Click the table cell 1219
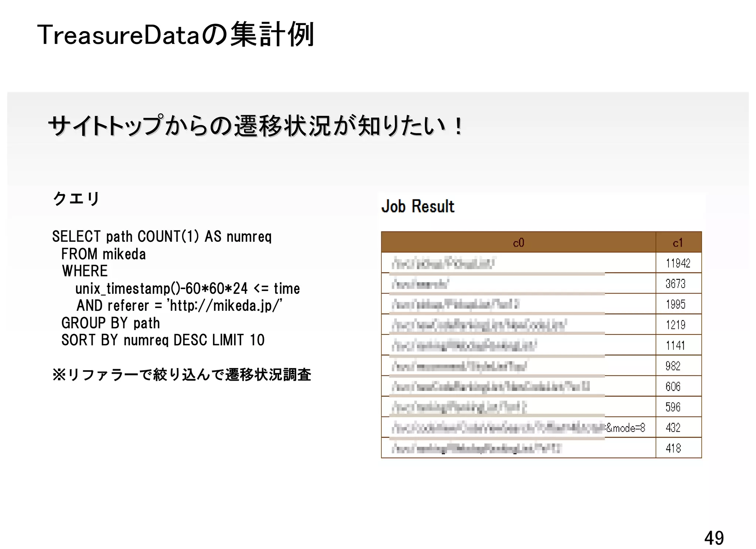756x549 pixels. 678,325
